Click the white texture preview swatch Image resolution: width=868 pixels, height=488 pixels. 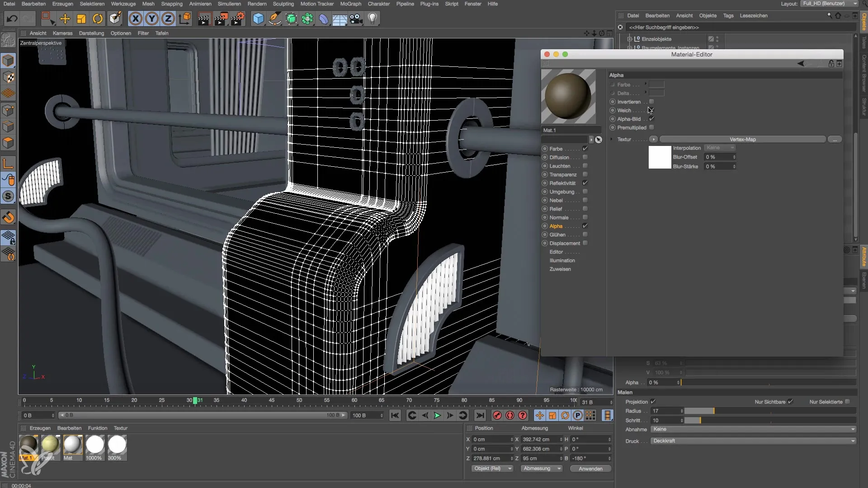[660, 157]
